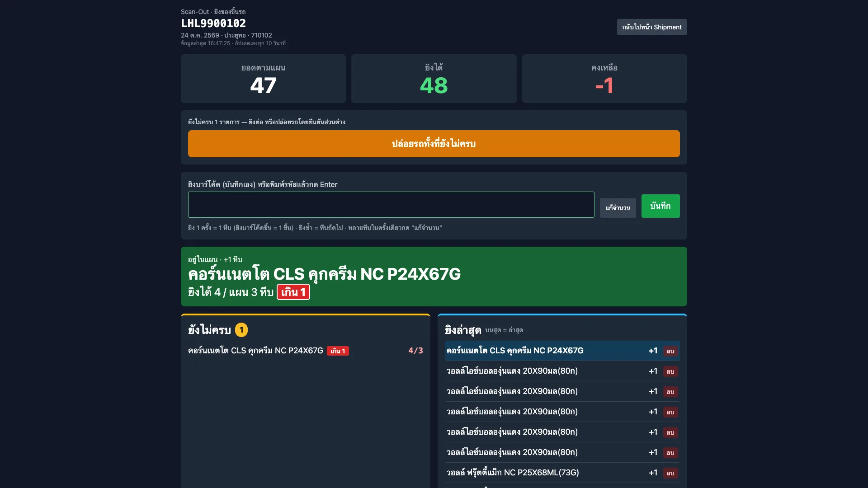This screenshot has height=488, width=868.
Task: Select the วอลล์ ฟรุ๊ตตี้แม็ก NC P25X68ML(73G) row
Action: pos(562,473)
